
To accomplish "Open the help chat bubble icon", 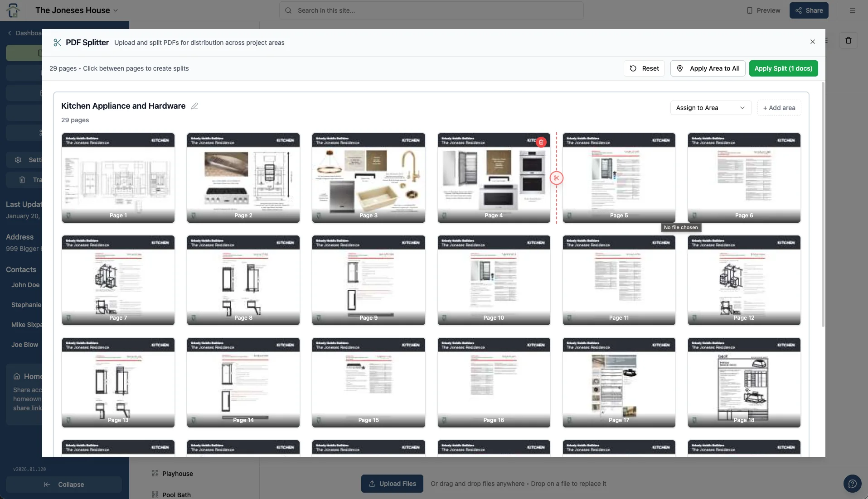I will pyautogui.click(x=852, y=483).
